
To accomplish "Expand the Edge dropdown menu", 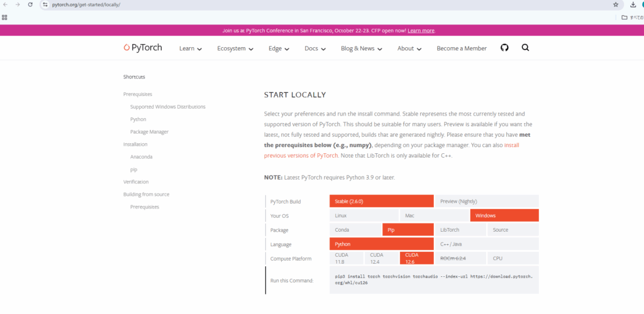I will [x=279, y=48].
